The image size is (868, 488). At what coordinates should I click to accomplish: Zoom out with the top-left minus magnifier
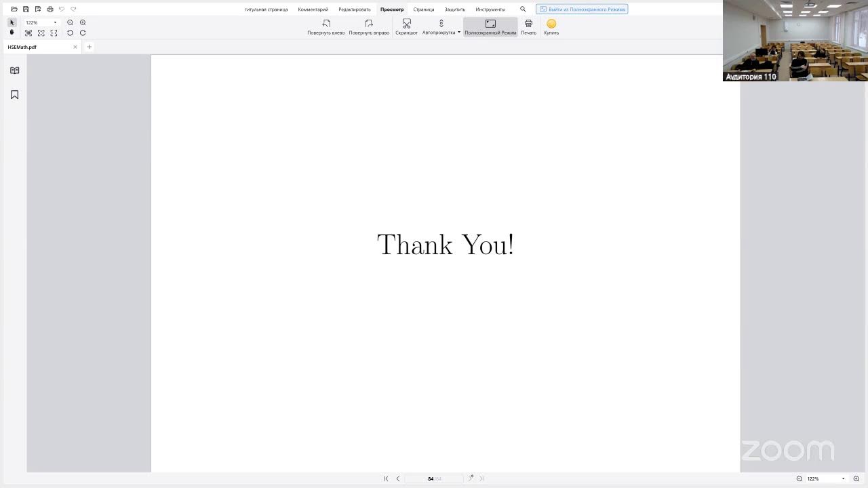pos(70,22)
